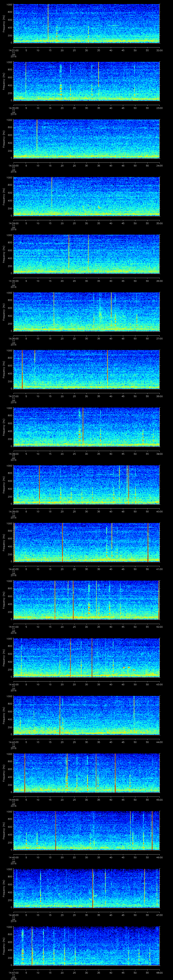Click the red vertical event line in 14:38:00 panel
Viewport: 173px width, 980px height.
[83, 427]
